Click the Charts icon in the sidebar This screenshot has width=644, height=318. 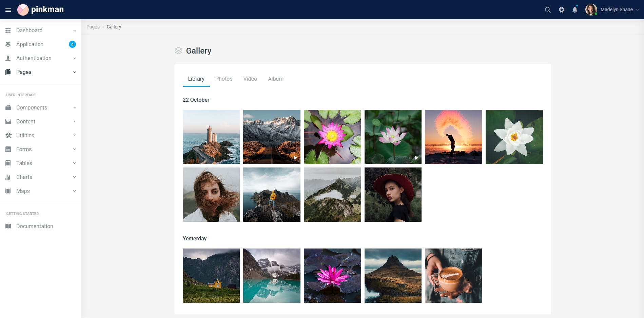tap(8, 177)
